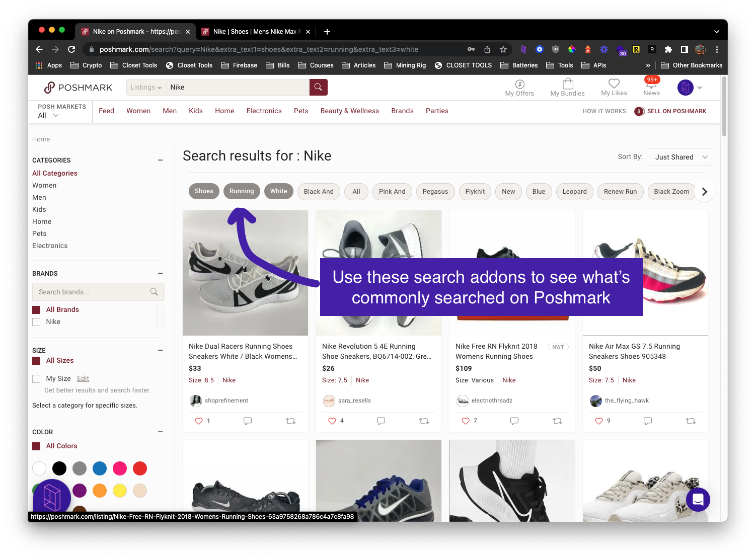The width and height of the screenshot is (756, 559).
Task: Open the browser extensions puzzle icon
Action: 668,49
